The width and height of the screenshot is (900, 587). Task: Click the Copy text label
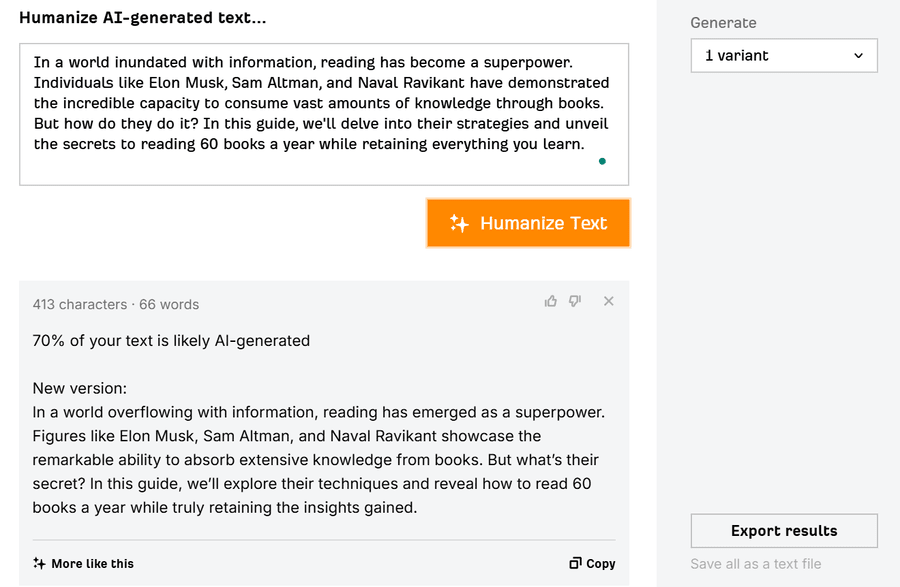click(601, 563)
